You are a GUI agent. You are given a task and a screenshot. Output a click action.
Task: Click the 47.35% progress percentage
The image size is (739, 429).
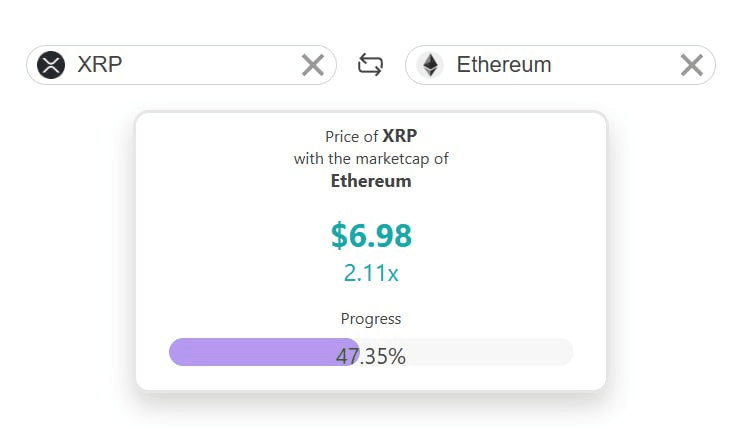[371, 356]
